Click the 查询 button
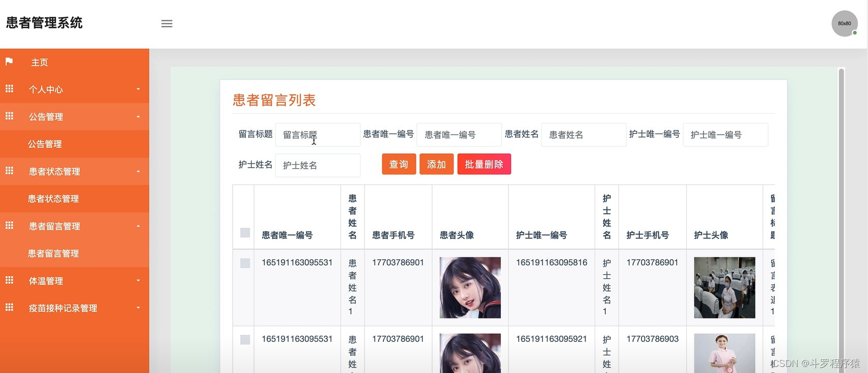This screenshot has width=868, height=373. tap(399, 164)
